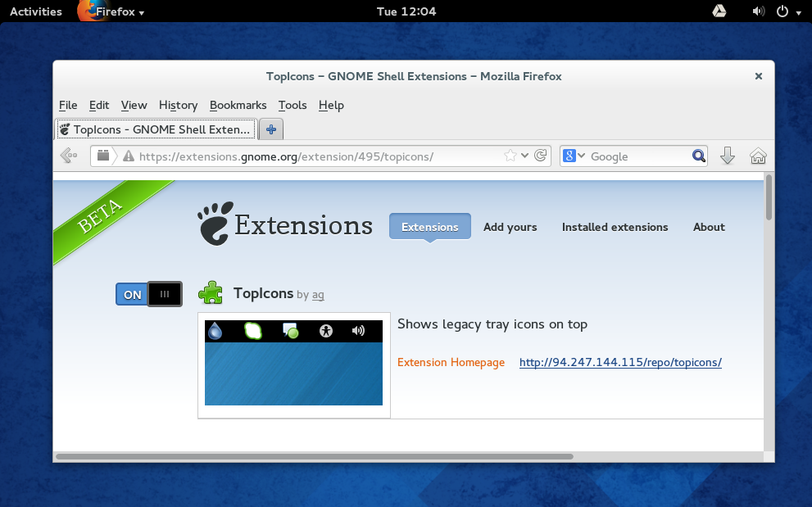Open the Bookmarks menu
The image size is (812, 507).
(238, 105)
